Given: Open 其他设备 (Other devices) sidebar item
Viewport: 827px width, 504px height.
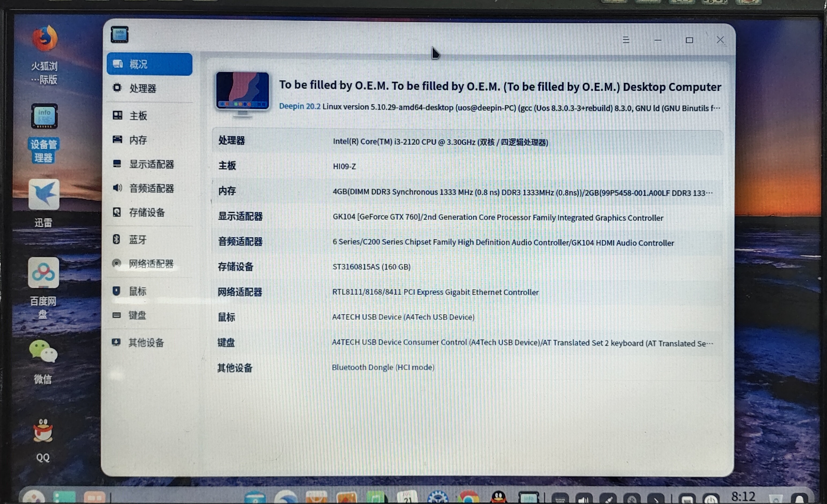Looking at the screenshot, I should pyautogui.click(x=146, y=343).
